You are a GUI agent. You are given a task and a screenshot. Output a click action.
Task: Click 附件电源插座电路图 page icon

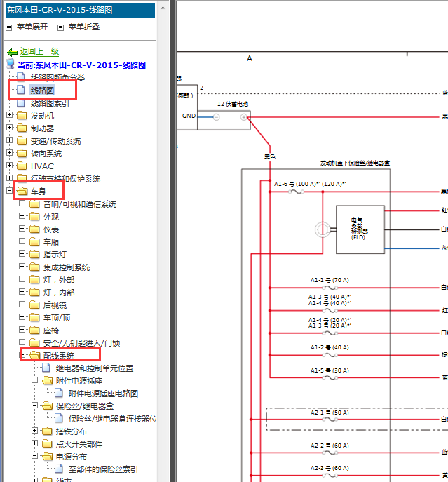point(59,393)
